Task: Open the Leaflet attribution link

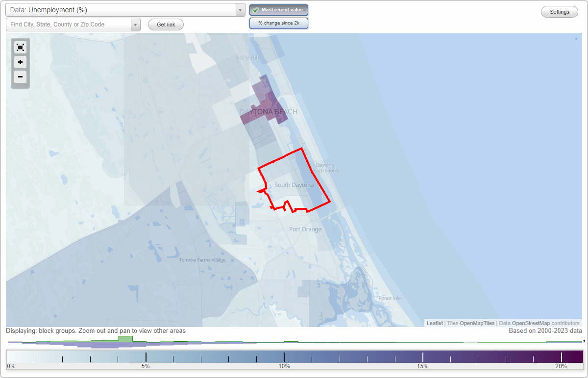Action: coord(435,323)
